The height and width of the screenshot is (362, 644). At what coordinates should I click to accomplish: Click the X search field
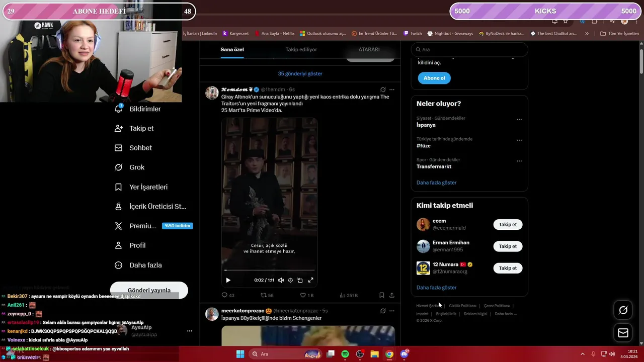coord(469,49)
